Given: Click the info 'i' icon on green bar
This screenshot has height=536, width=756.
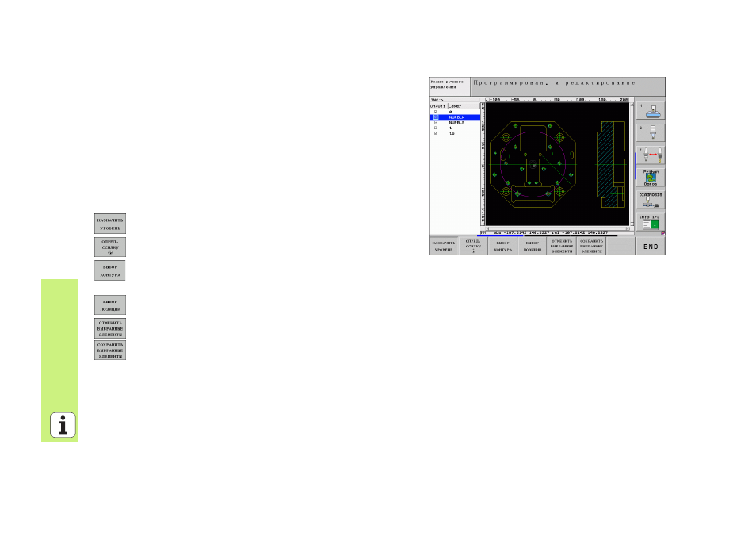Looking at the screenshot, I should pyautogui.click(x=63, y=425).
